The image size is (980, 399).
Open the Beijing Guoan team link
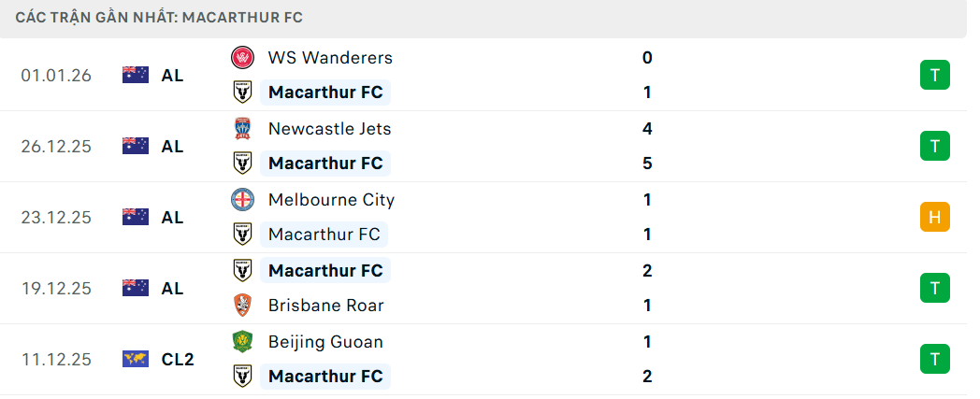(325, 342)
